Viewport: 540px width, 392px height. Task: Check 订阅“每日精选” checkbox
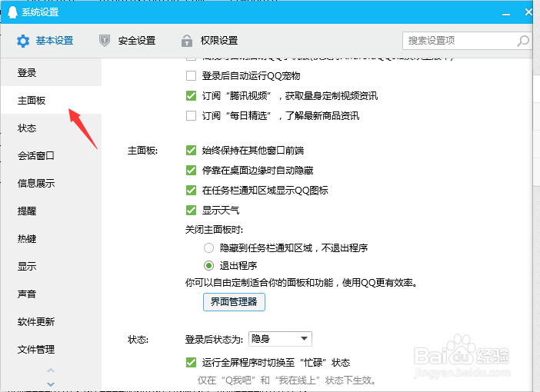point(191,115)
